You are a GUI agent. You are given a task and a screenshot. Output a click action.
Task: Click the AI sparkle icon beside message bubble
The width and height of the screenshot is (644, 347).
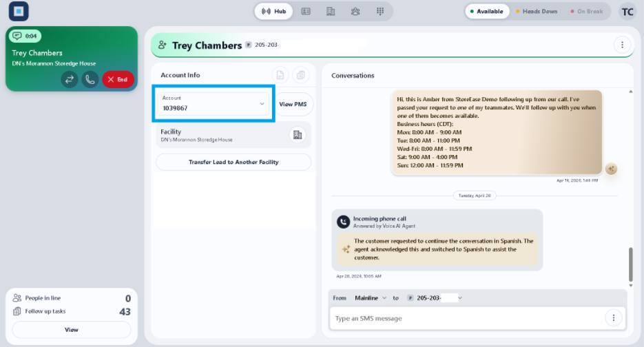coord(611,169)
